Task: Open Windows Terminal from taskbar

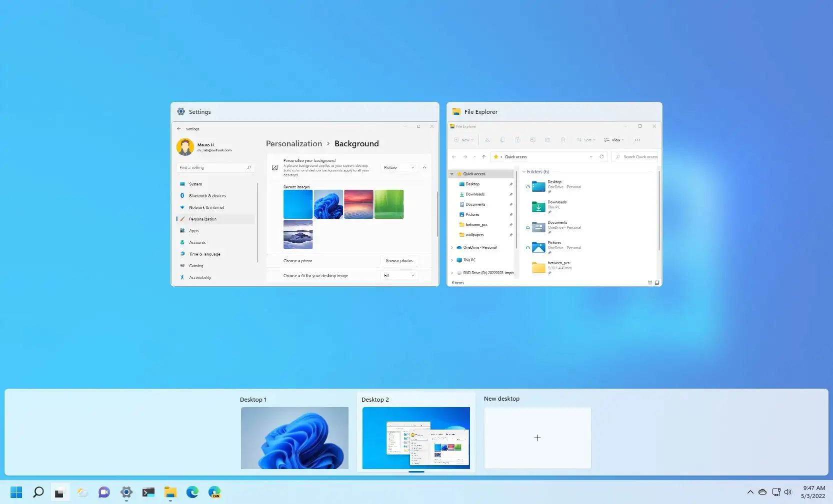Action: (148, 493)
